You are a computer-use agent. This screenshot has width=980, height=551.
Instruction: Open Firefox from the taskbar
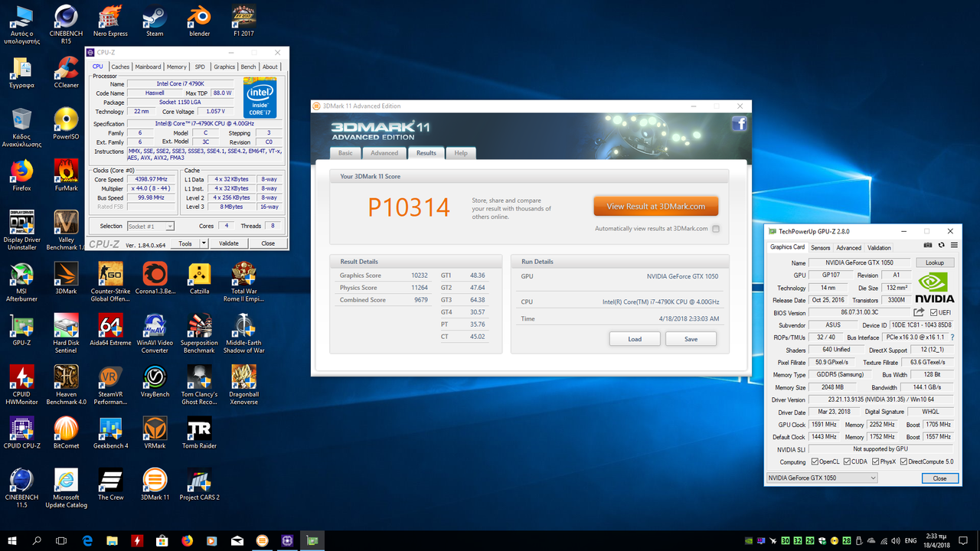coord(188,540)
